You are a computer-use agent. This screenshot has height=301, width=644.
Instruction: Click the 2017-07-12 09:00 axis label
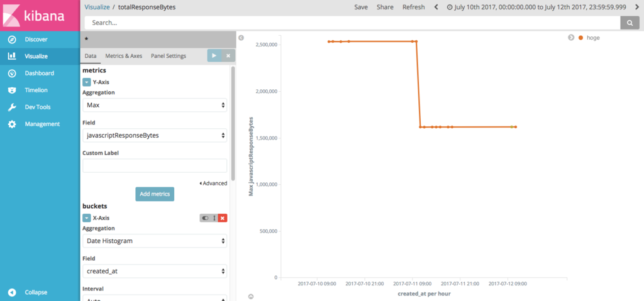[x=508, y=283]
